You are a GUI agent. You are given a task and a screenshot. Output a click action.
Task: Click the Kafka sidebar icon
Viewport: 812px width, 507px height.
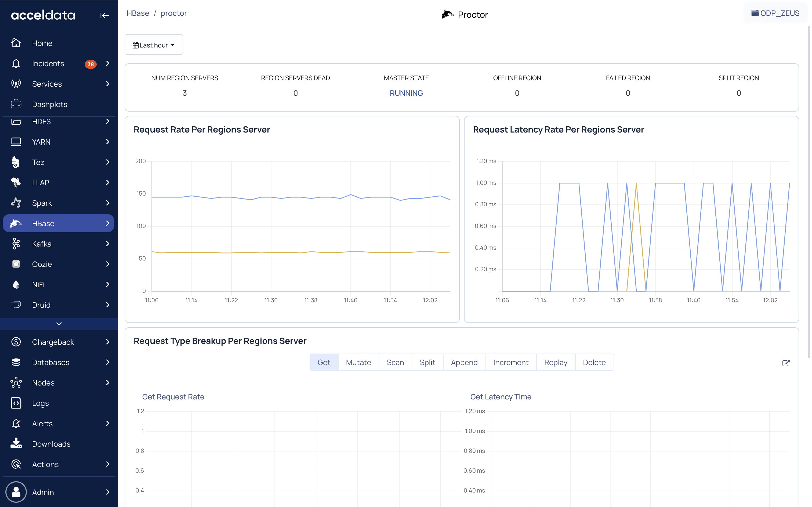pyautogui.click(x=16, y=244)
